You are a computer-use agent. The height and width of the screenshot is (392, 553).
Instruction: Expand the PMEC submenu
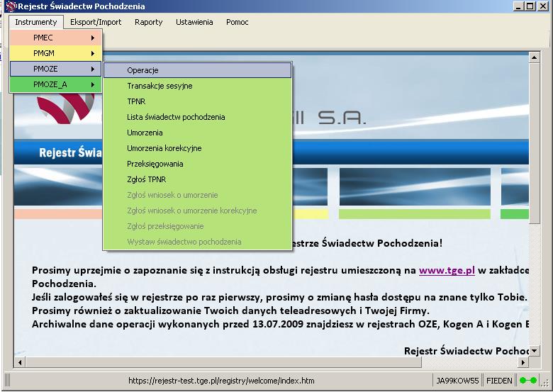(56, 38)
